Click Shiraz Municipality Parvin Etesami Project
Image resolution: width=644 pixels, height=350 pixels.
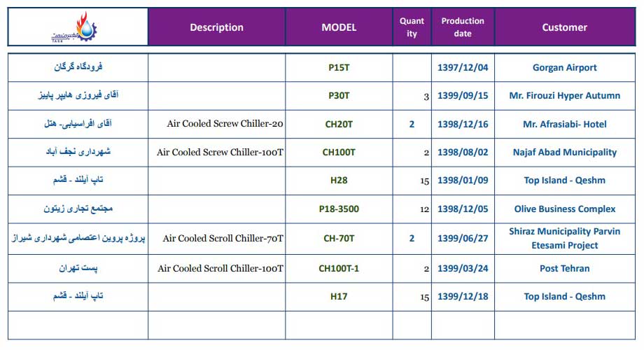point(565,238)
